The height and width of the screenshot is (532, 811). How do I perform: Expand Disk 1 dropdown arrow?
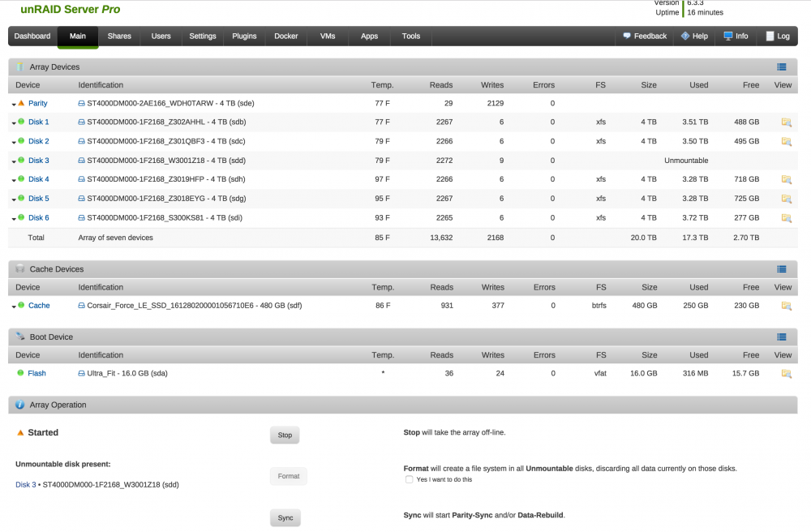(x=14, y=123)
